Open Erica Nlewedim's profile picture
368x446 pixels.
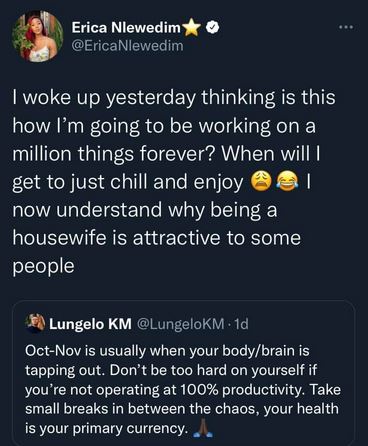pos(37,36)
